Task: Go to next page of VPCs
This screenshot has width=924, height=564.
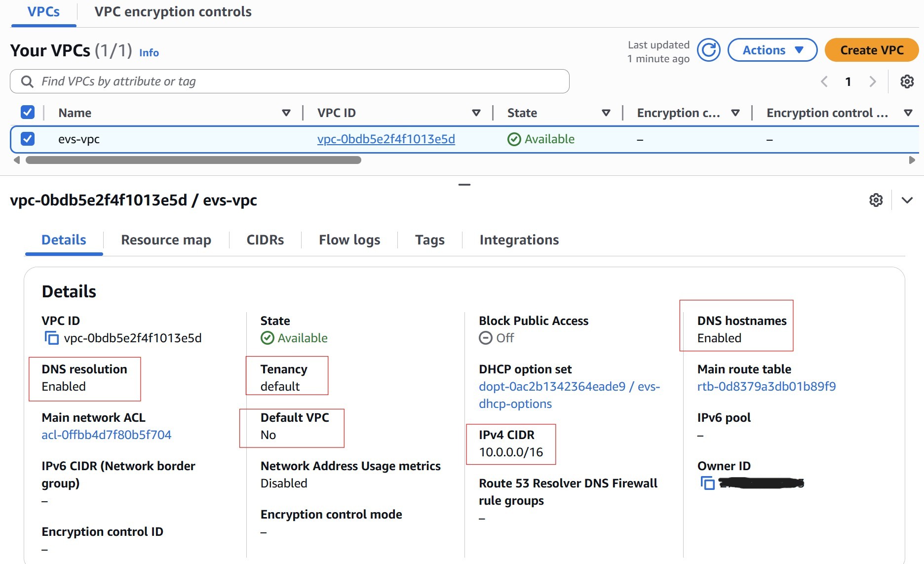Action: tap(873, 81)
